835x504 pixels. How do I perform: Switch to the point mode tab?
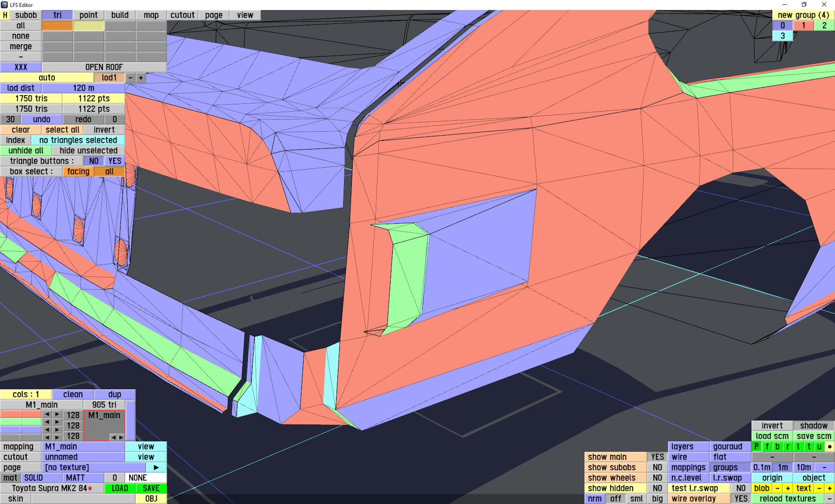tap(88, 15)
